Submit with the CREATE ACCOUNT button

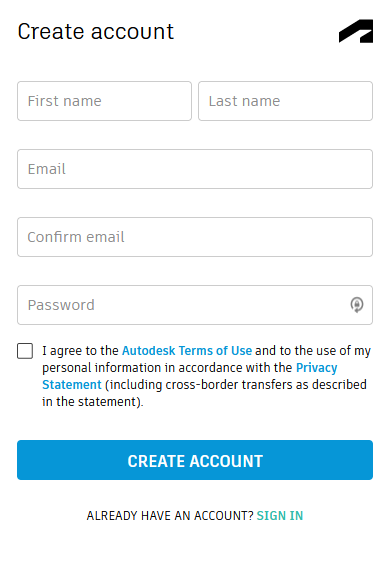pyautogui.click(x=195, y=460)
